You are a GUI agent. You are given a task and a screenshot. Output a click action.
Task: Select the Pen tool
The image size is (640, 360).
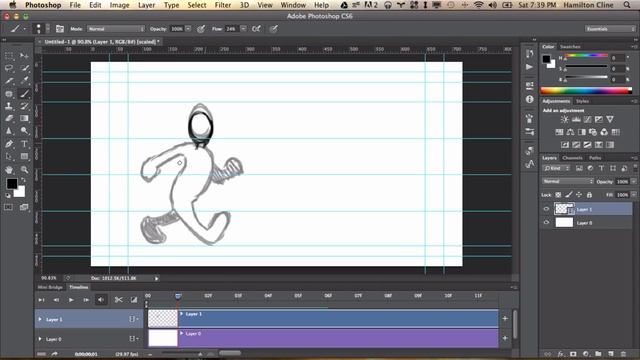click(9, 144)
